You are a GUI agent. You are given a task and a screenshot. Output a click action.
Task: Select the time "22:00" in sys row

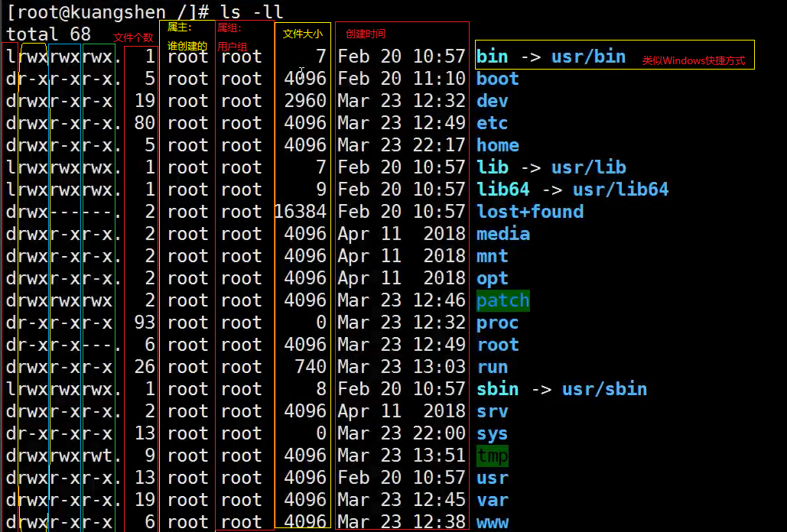[x=439, y=433]
